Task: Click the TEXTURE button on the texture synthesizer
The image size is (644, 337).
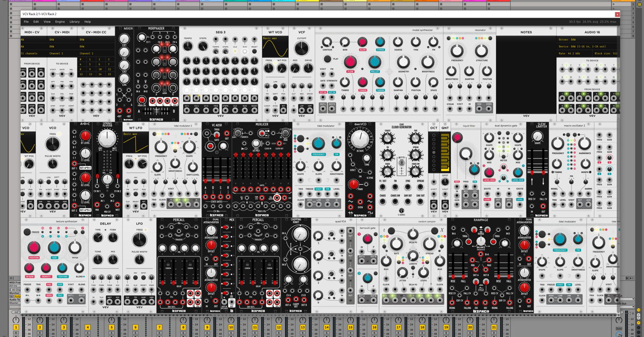Action: 62,277
